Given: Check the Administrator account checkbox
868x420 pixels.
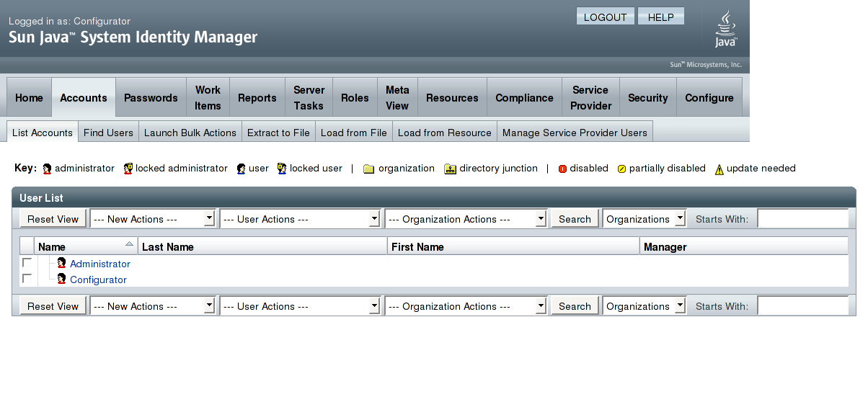Looking at the screenshot, I should [27, 263].
